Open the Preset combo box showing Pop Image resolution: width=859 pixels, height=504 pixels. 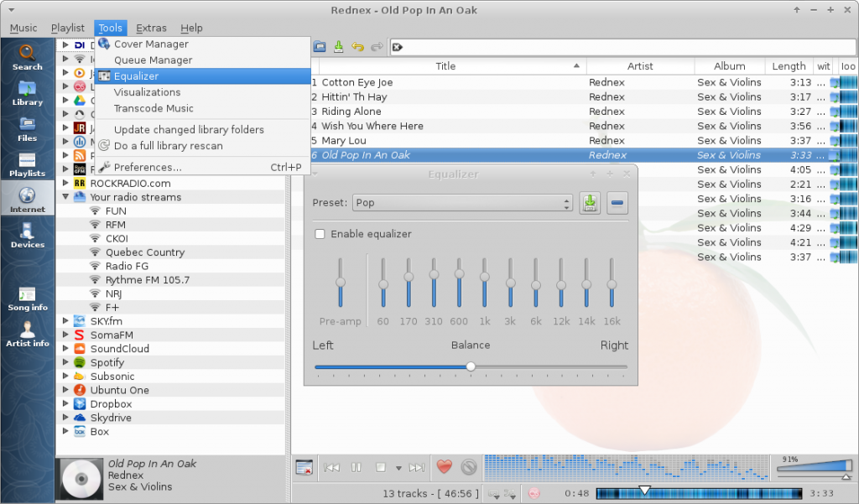pos(462,203)
